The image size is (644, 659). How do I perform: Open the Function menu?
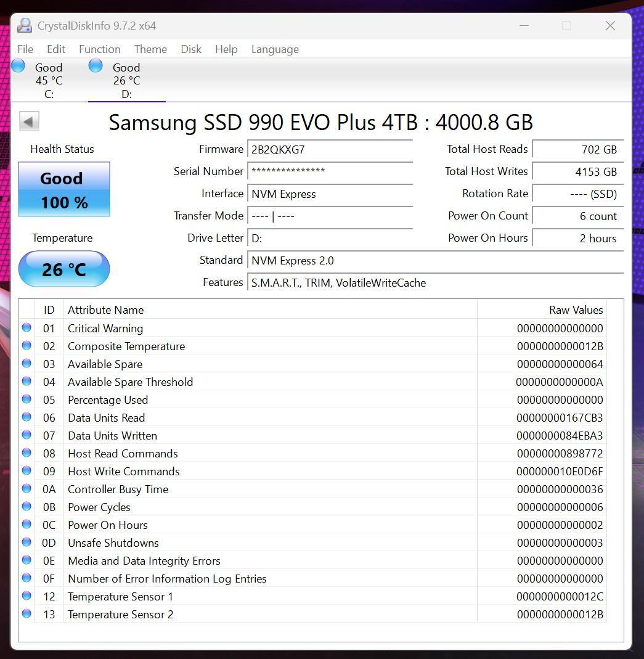[99, 49]
